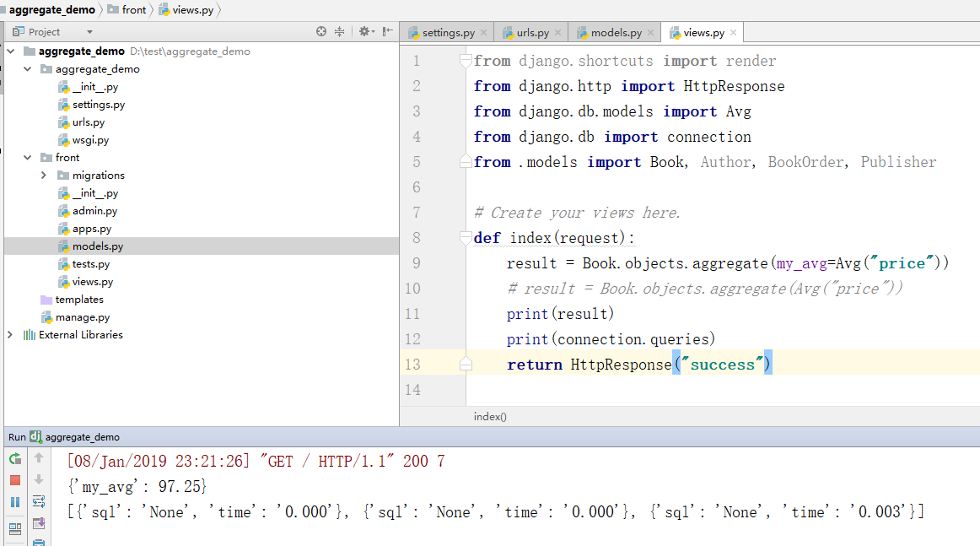980x546 pixels.
Task: Open the Project view dropdown
Action: point(89,32)
